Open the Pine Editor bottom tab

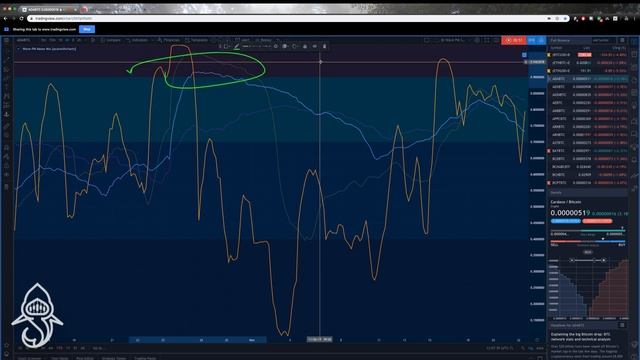coord(85,358)
